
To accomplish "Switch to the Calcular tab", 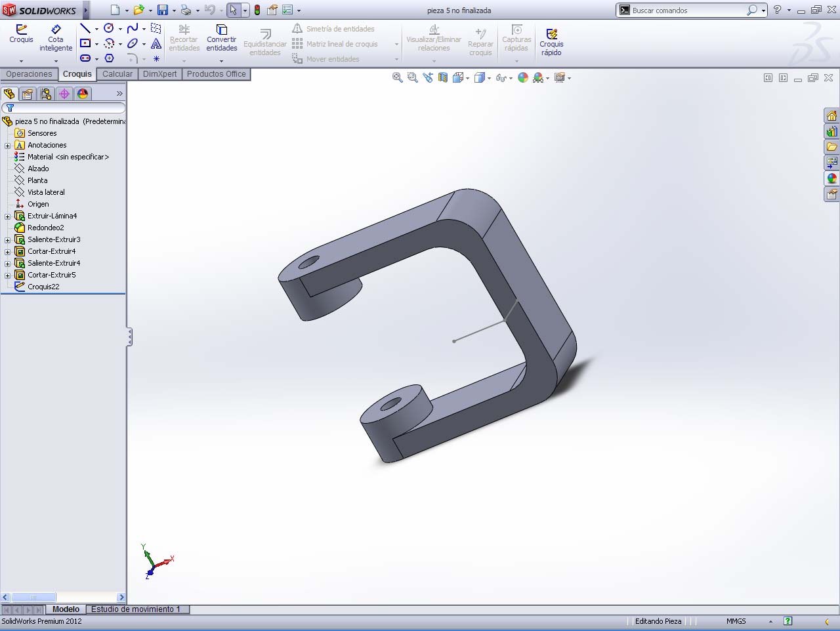I will pyautogui.click(x=117, y=74).
